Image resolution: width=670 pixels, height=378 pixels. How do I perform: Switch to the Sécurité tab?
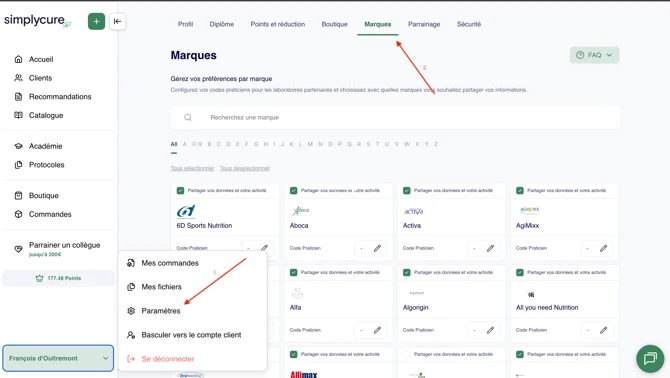469,24
